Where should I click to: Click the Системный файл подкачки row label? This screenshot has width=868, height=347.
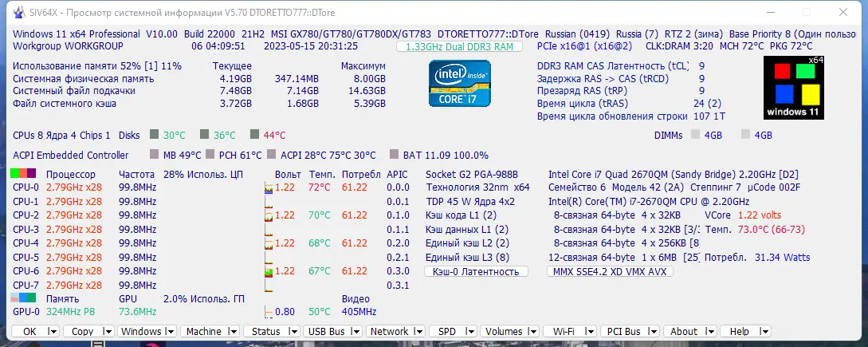(x=74, y=91)
